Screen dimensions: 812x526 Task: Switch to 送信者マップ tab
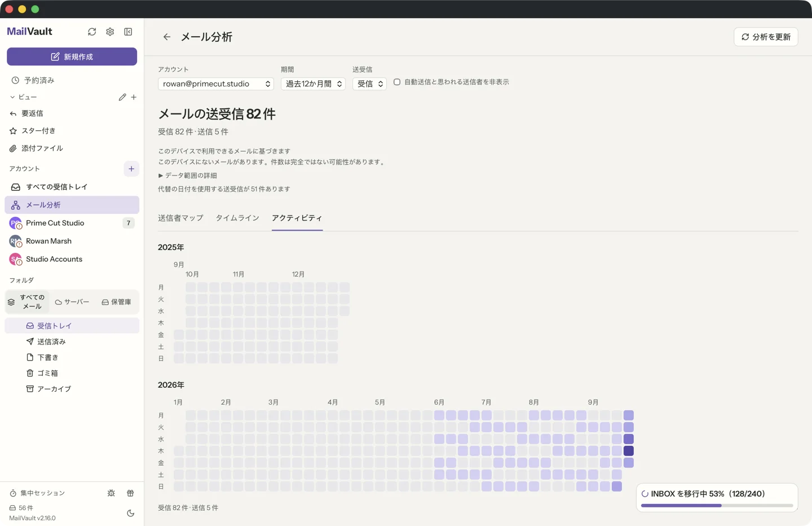click(180, 218)
